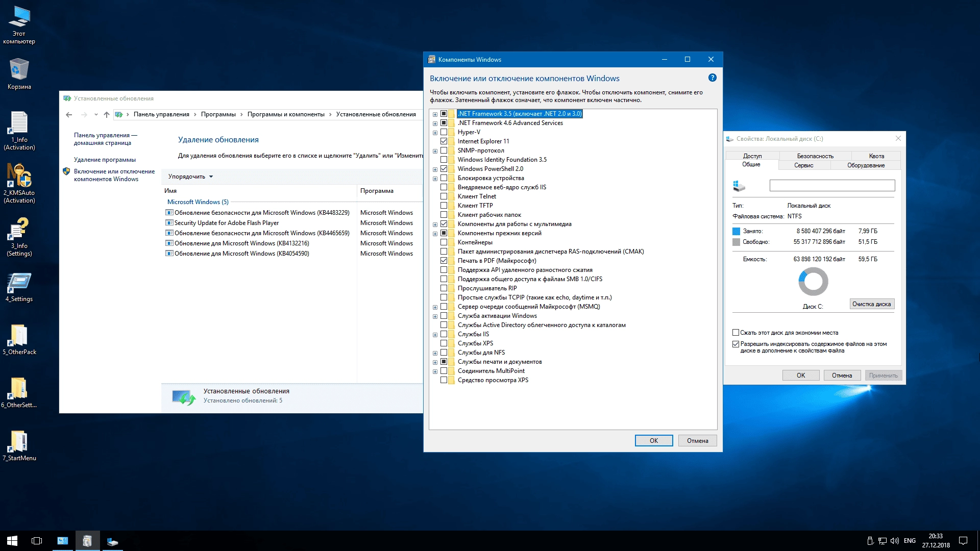Viewport: 980px width, 551px height.
Task: Open the Корзина recycle bin icon
Action: tap(19, 74)
